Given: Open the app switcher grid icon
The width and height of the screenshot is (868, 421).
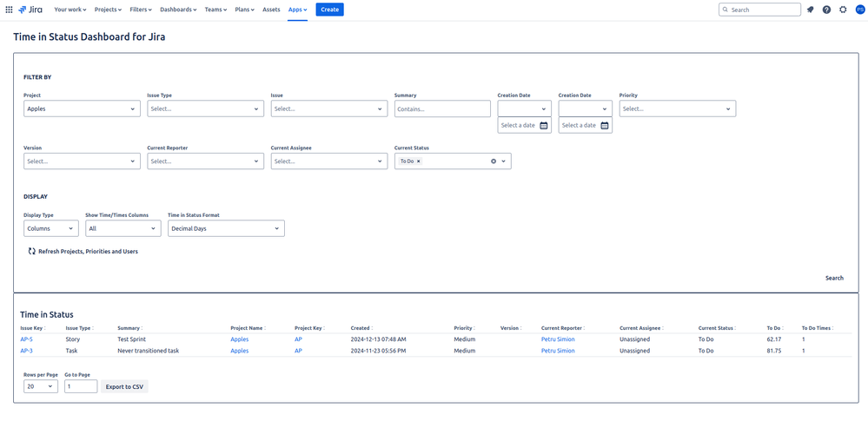Looking at the screenshot, I should [x=9, y=10].
